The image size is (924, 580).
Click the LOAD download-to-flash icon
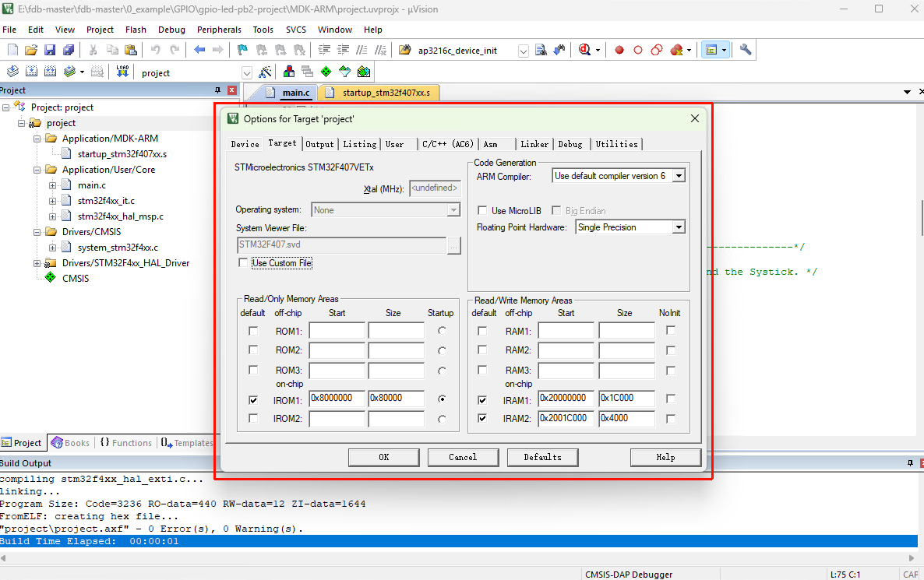(x=122, y=72)
